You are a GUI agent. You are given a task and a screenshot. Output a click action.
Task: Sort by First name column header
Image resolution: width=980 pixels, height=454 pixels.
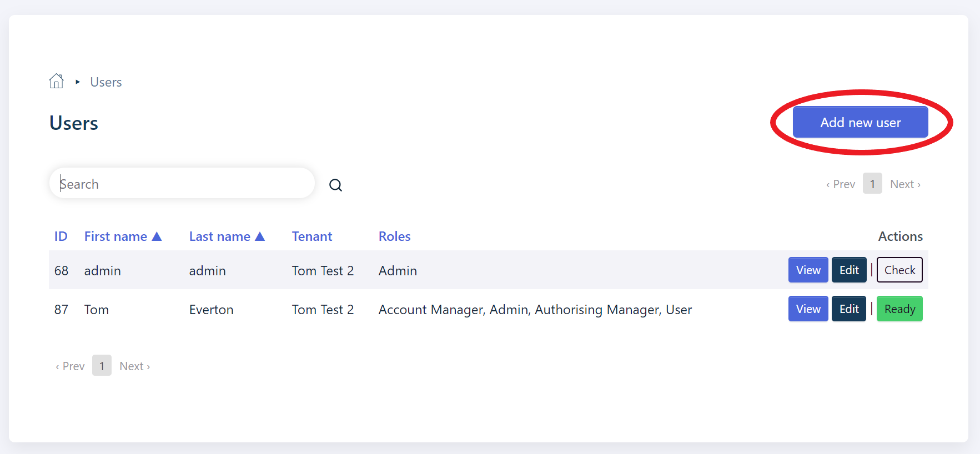(x=115, y=236)
